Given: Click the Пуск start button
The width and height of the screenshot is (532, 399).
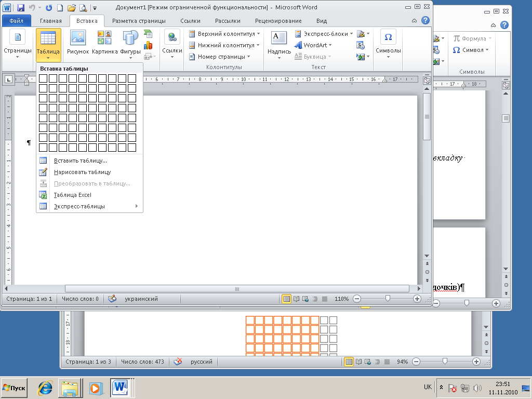Looking at the screenshot, I should pos(14,388).
